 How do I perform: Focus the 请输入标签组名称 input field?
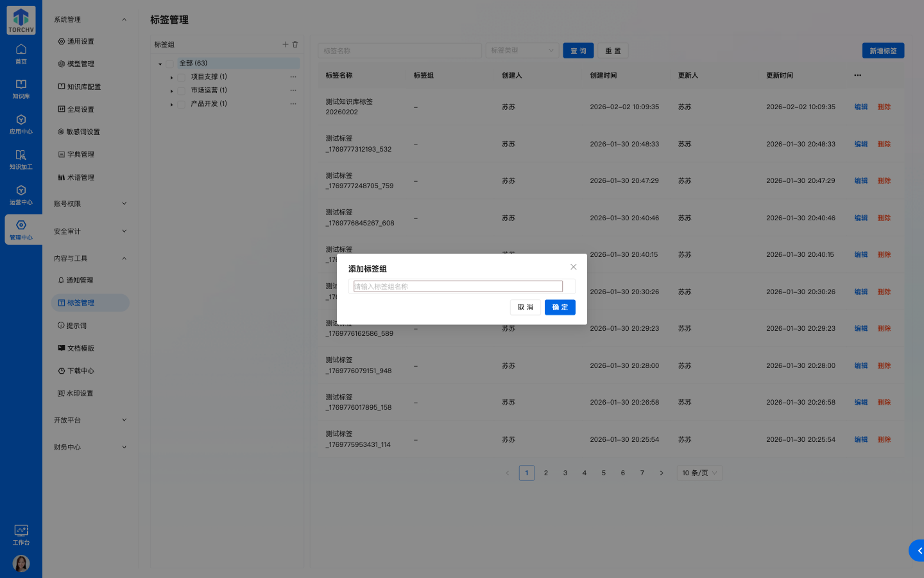(x=458, y=286)
